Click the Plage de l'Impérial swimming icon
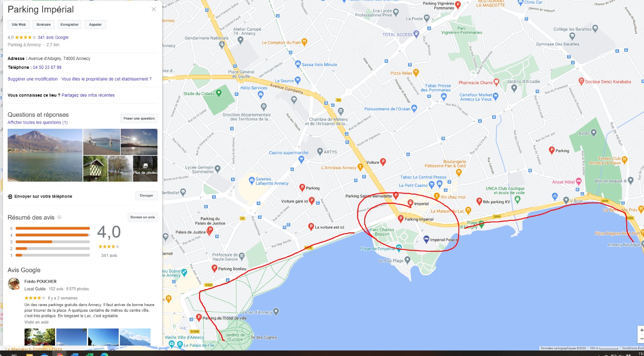This screenshot has height=356, width=644. click(x=399, y=247)
